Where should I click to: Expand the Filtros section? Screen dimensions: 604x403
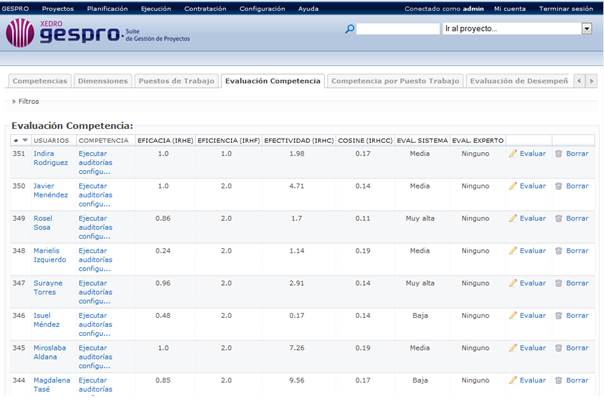(x=25, y=101)
